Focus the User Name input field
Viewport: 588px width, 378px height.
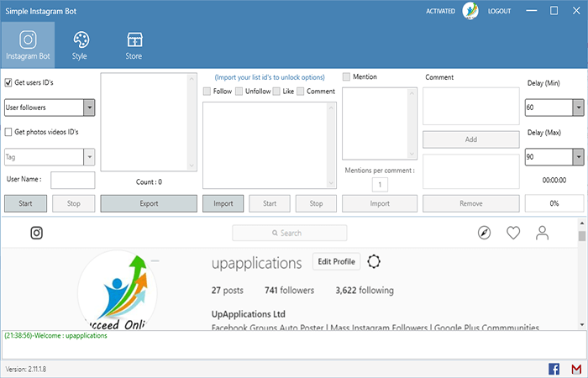click(73, 181)
